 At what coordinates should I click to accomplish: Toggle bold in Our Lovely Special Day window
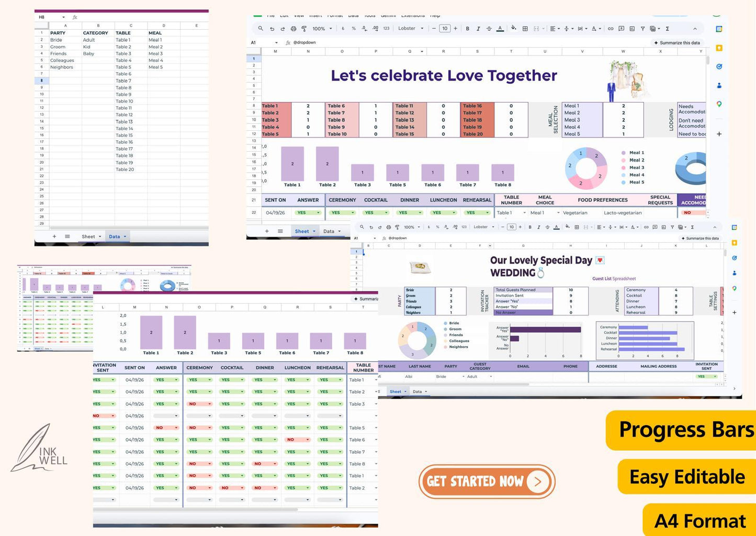point(530,227)
